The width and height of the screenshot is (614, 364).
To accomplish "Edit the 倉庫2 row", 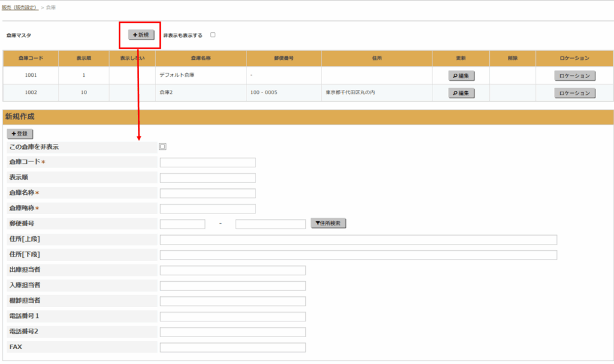I will pyautogui.click(x=461, y=93).
